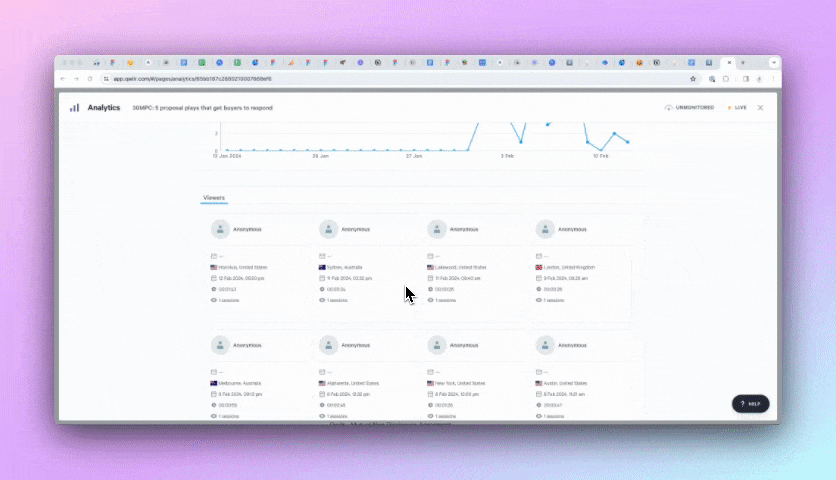
Task: Click the document title text beside Analytics
Action: [202, 108]
